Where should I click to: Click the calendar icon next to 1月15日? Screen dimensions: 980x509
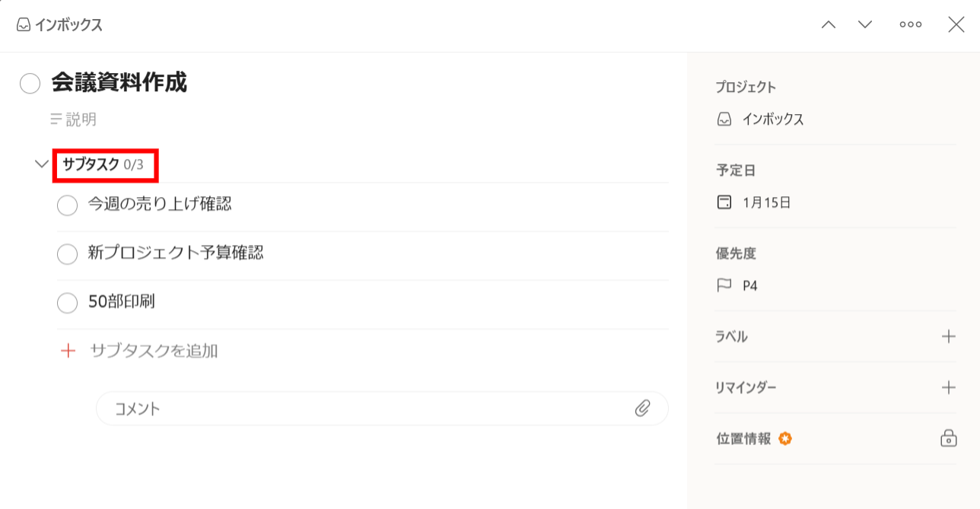point(724,202)
